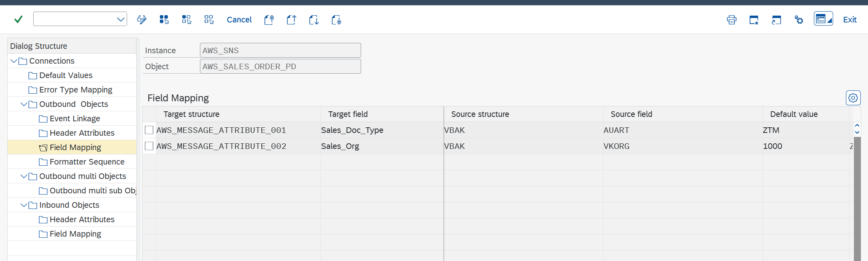868x261 pixels.
Task: Click the Object field AWS_SALES_ORDER_PD
Action: [281, 66]
